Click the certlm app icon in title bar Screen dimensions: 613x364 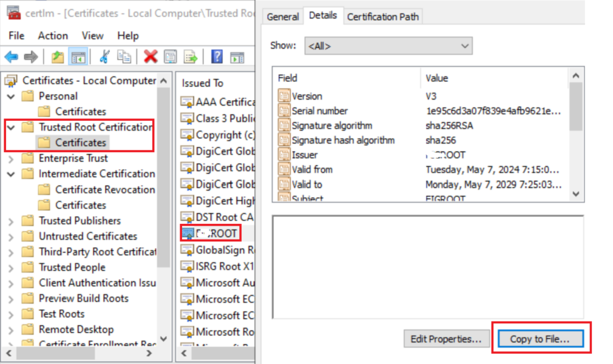(14, 13)
